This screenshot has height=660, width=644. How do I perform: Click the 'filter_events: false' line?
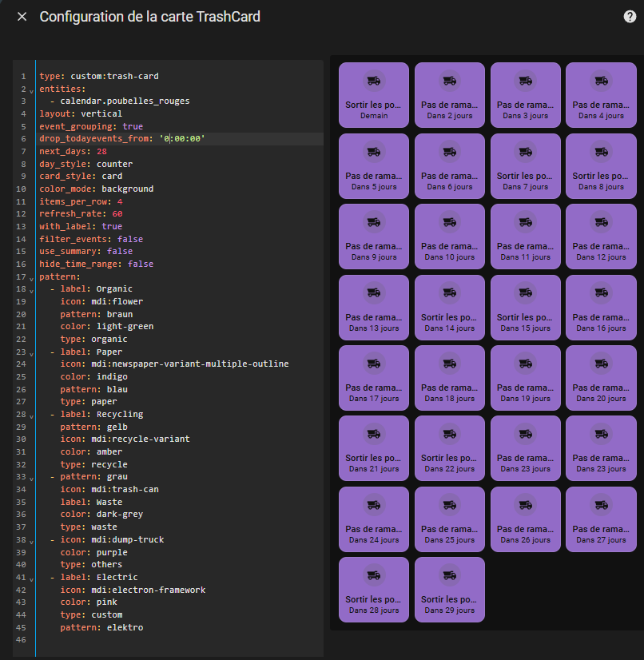(x=91, y=239)
